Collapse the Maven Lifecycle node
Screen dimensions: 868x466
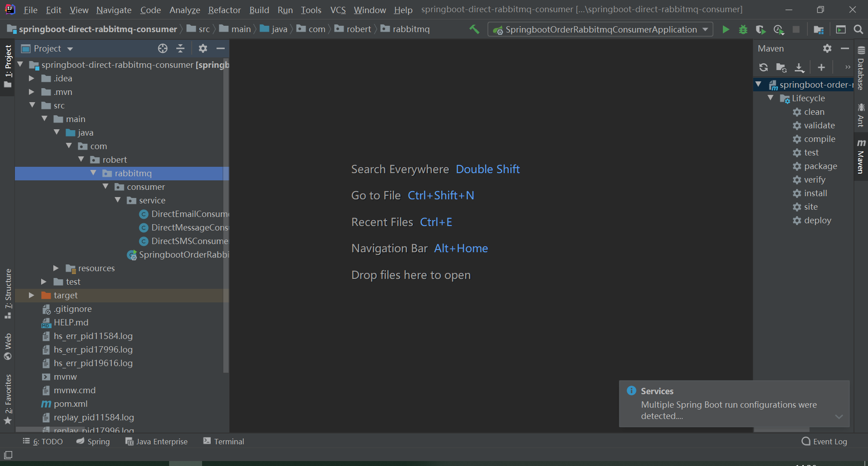(x=771, y=98)
